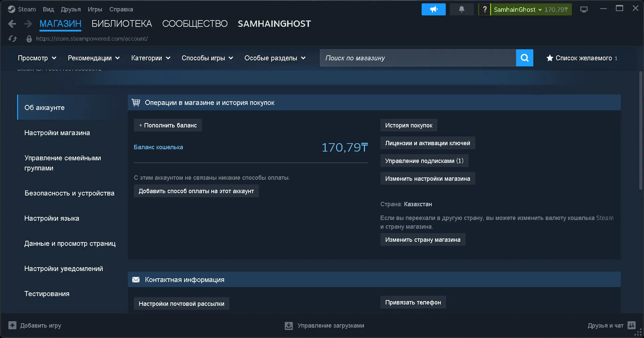Click the Баланс кошелька link
644x338 pixels.
[x=158, y=147]
